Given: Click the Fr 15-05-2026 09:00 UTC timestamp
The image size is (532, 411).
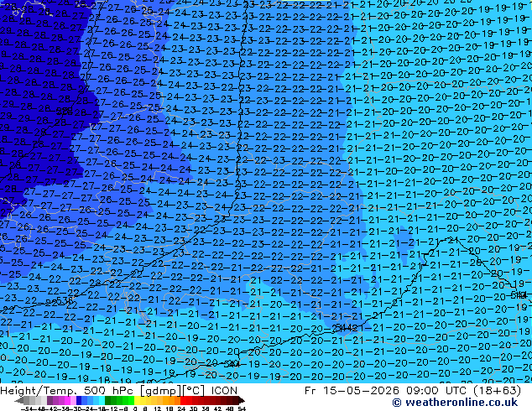Looking at the screenshot, I should coord(385,391).
